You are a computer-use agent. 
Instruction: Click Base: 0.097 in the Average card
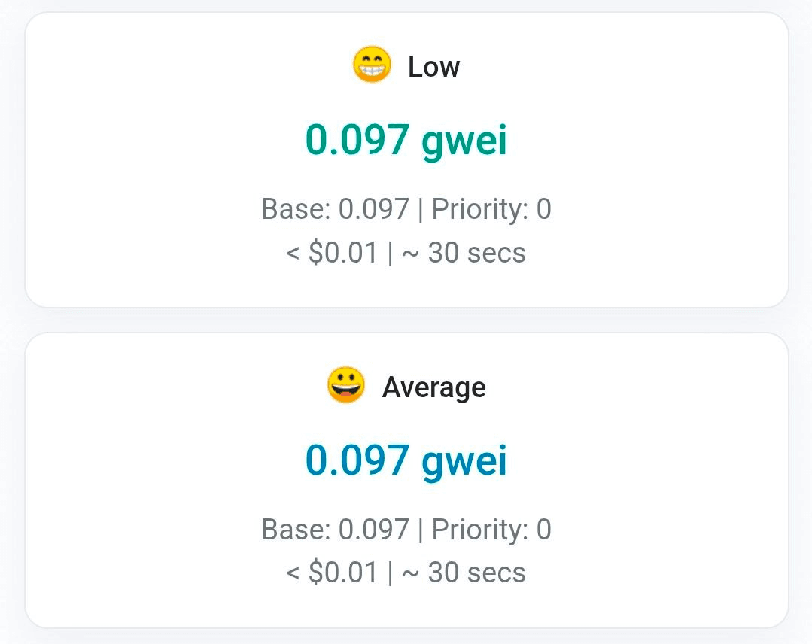point(335,530)
